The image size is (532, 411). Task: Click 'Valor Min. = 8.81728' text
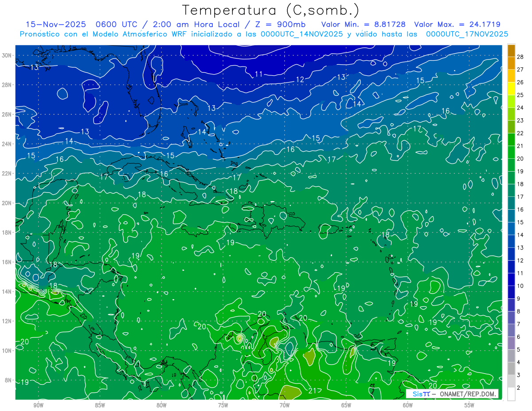(x=364, y=25)
